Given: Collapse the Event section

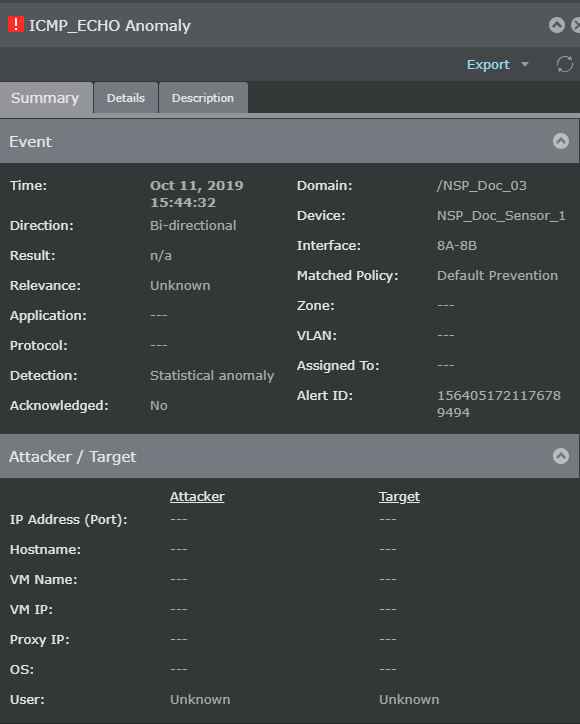Looking at the screenshot, I should (561, 141).
